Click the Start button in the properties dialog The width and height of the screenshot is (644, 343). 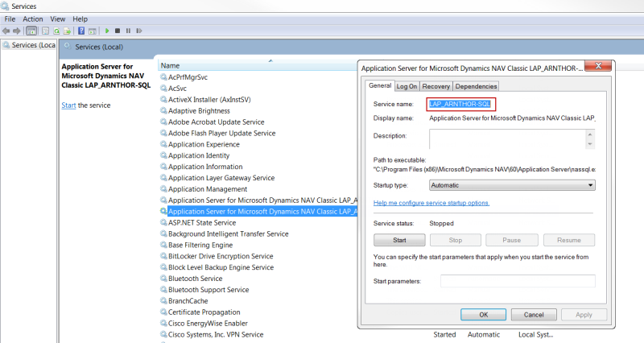[x=399, y=240]
